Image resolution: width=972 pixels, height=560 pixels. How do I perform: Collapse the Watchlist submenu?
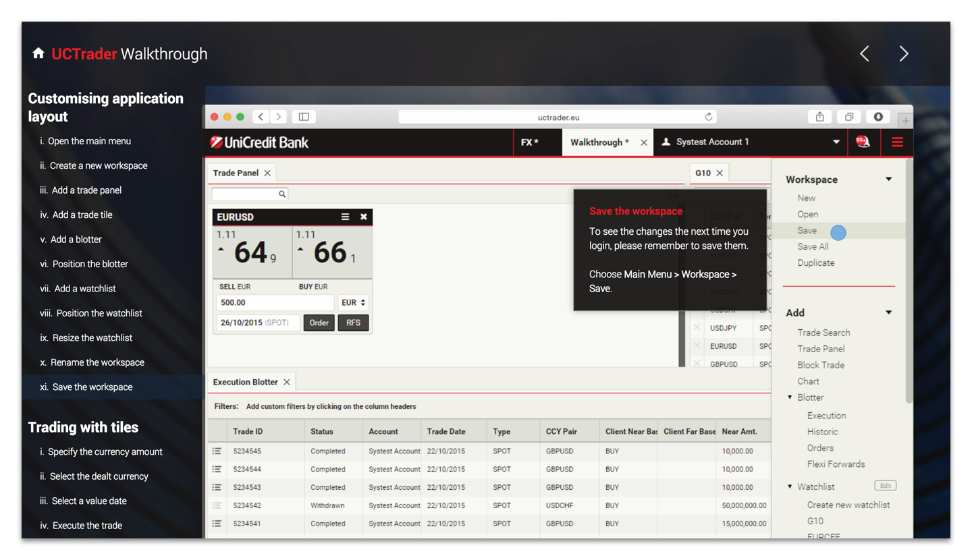pyautogui.click(x=790, y=486)
